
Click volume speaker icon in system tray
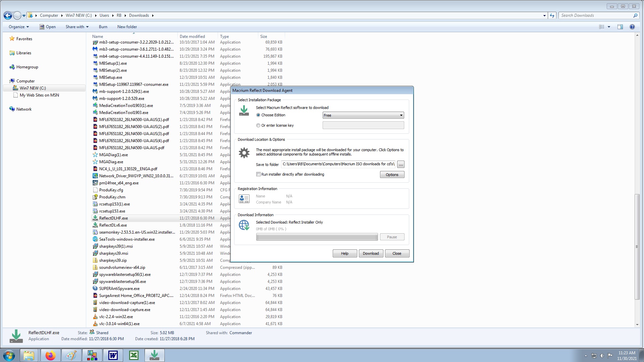click(x=602, y=356)
